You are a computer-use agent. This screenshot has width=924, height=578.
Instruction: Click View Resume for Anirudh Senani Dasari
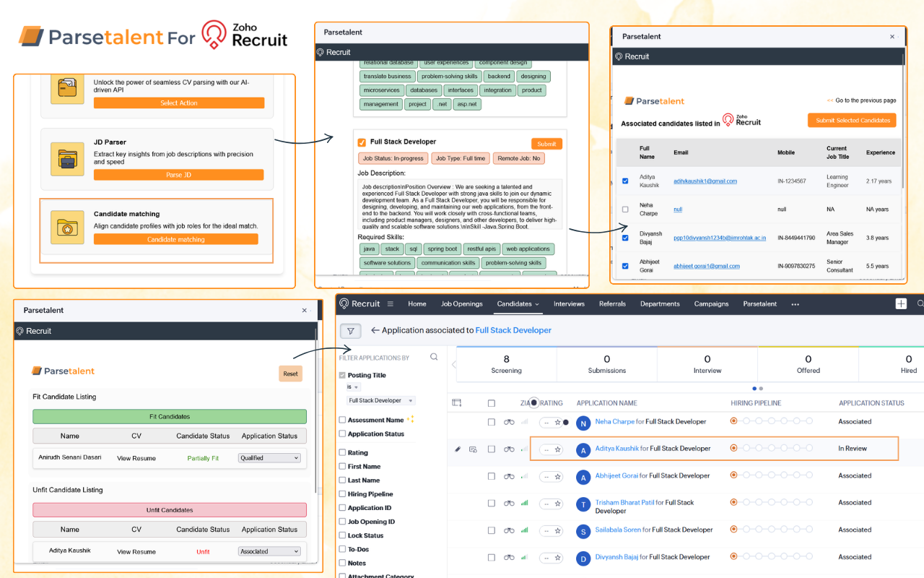pos(136,458)
